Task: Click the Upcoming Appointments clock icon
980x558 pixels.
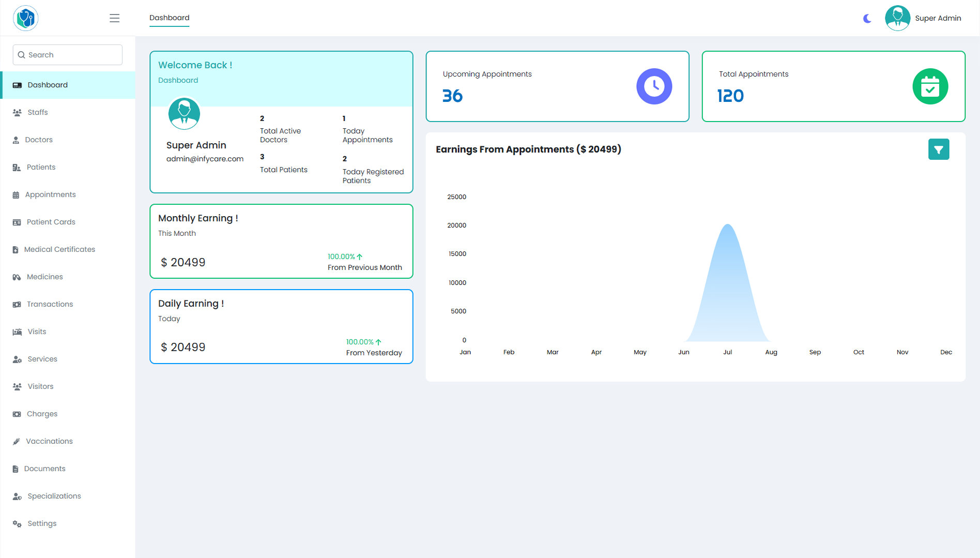Action: (x=654, y=86)
